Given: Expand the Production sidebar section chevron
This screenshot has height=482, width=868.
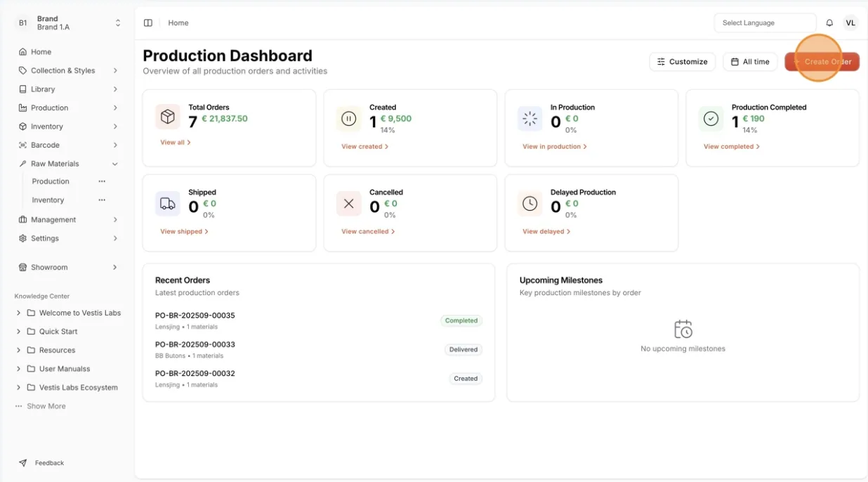Looking at the screenshot, I should click(115, 108).
